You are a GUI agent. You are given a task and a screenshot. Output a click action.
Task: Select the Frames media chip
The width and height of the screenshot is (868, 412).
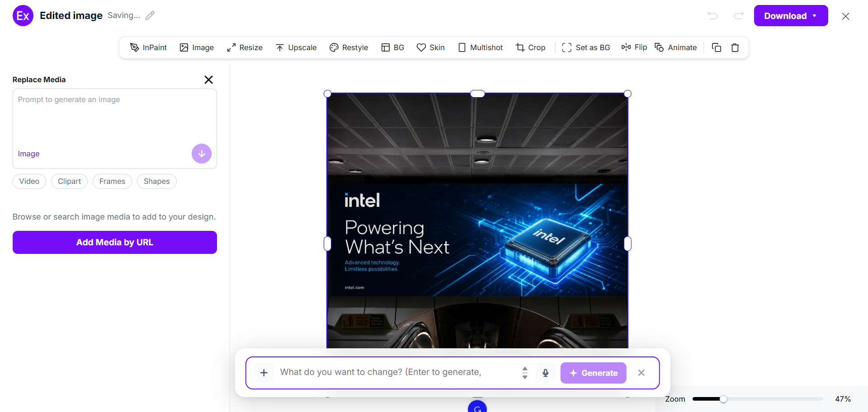pyautogui.click(x=112, y=181)
